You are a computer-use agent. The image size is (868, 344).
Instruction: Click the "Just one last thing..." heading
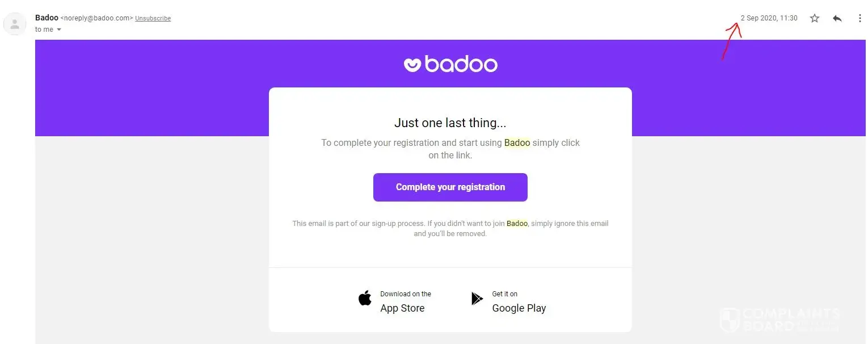(x=450, y=123)
